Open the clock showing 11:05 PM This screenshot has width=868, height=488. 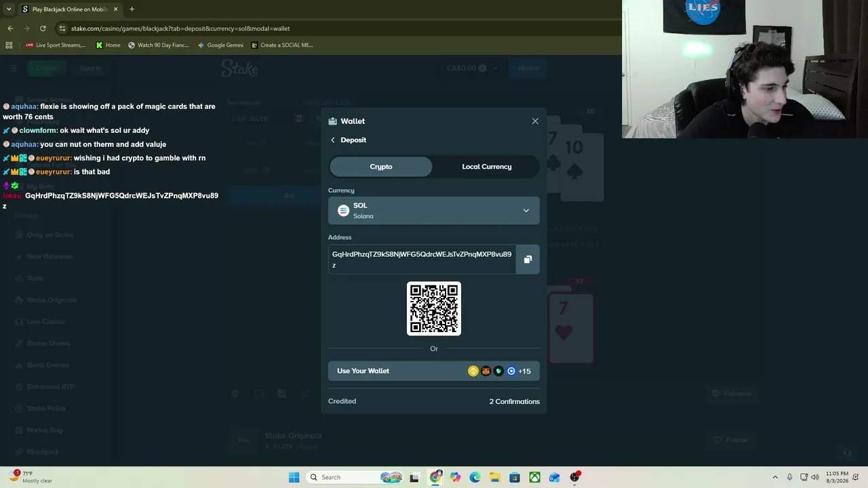tap(837, 477)
